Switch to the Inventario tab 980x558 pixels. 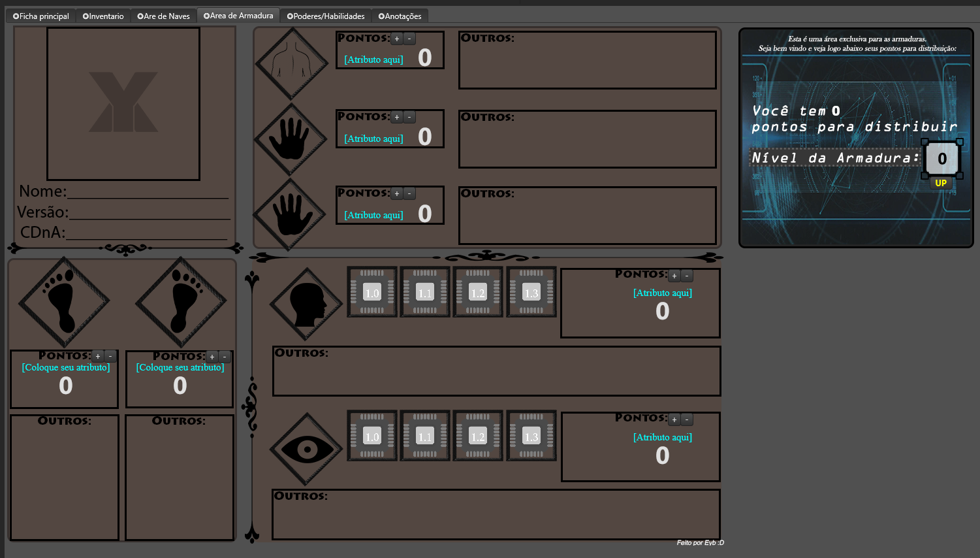[103, 16]
